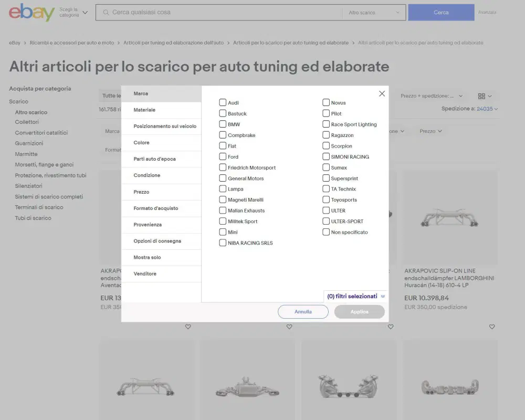Viewport: 525px width, 420px height.
Task: Select the Venditore tab
Action: (161, 274)
